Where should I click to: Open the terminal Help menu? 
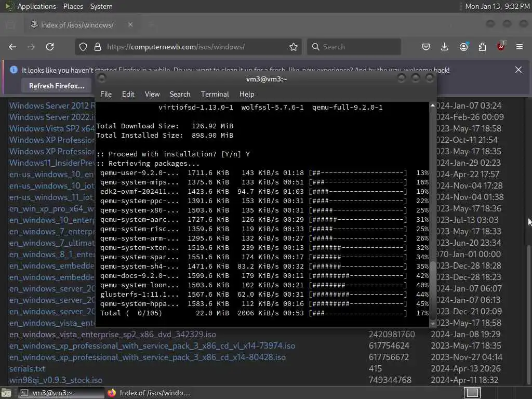pyautogui.click(x=247, y=95)
